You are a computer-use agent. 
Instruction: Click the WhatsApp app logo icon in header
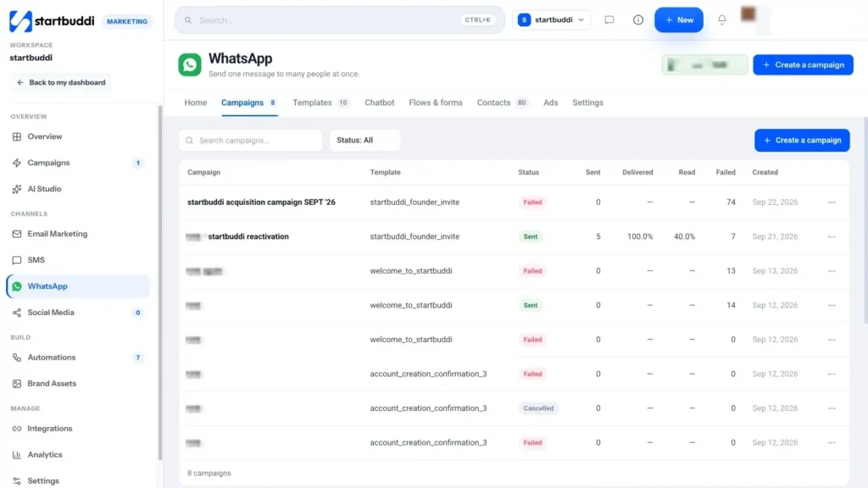tap(190, 64)
